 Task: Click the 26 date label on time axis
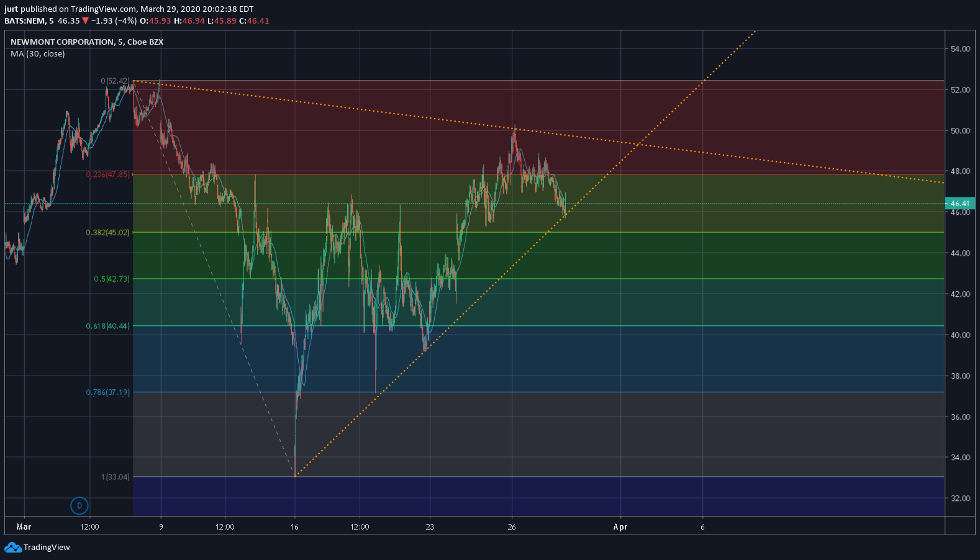pos(512,527)
